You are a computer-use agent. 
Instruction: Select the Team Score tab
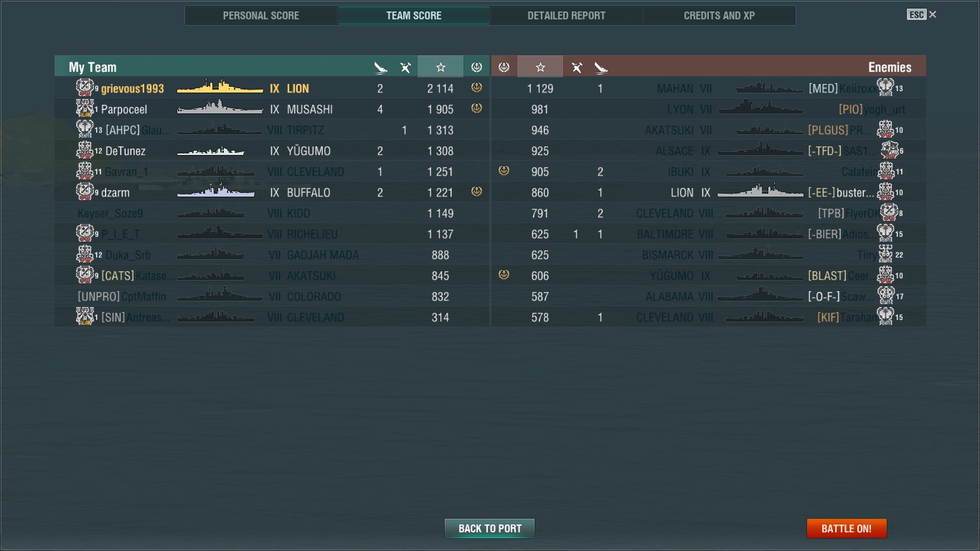click(414, 15)
